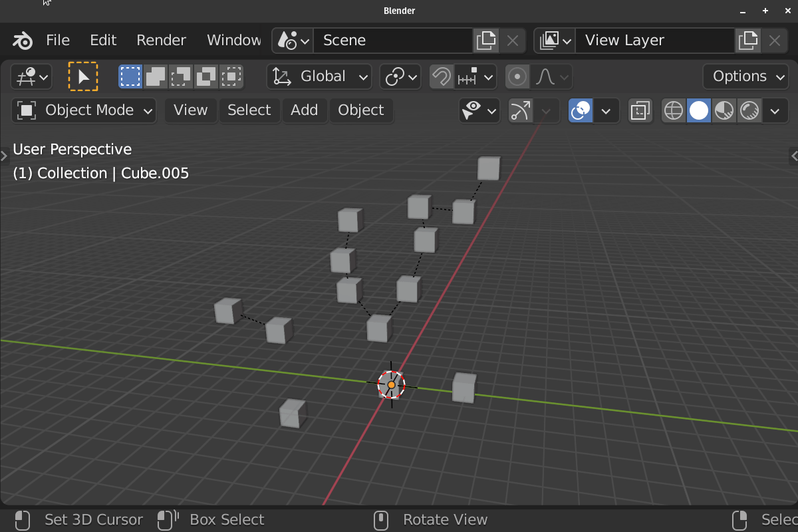Toggle viewport gizmos display
The height and width of the screenshot is (532, 798).
tap(521, 110)
